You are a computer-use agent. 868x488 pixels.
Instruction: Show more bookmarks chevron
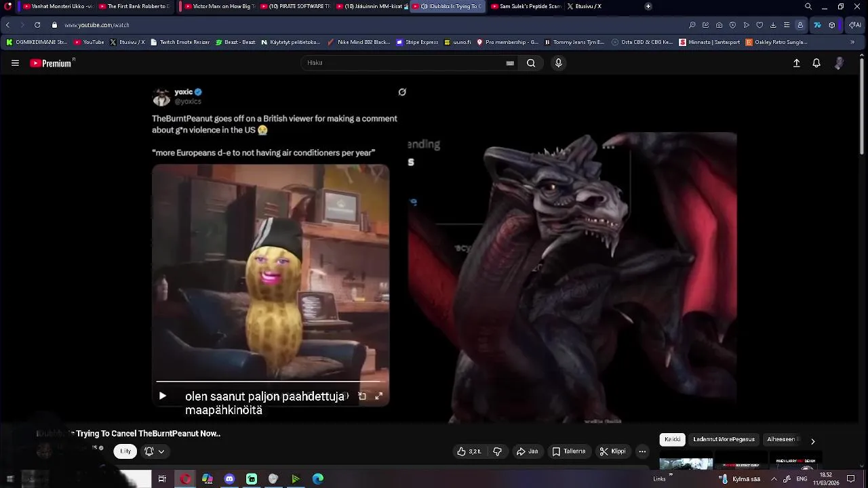(853, 42)
